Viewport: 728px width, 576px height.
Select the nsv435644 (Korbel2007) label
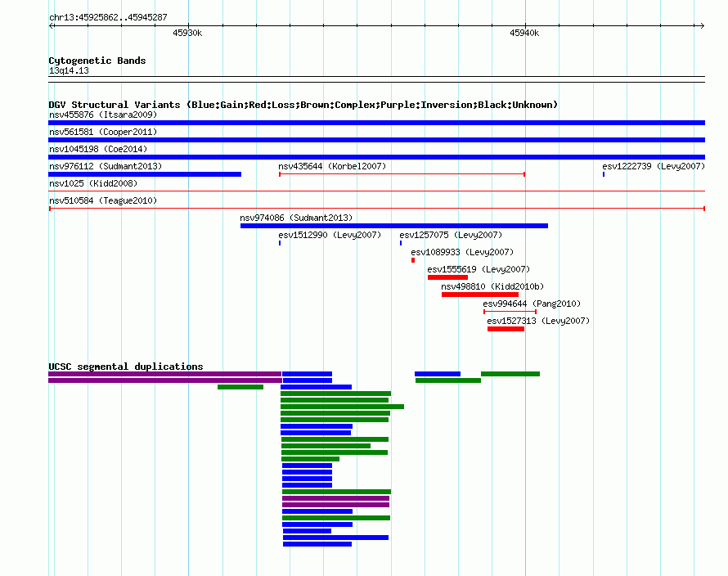(332, 166)
